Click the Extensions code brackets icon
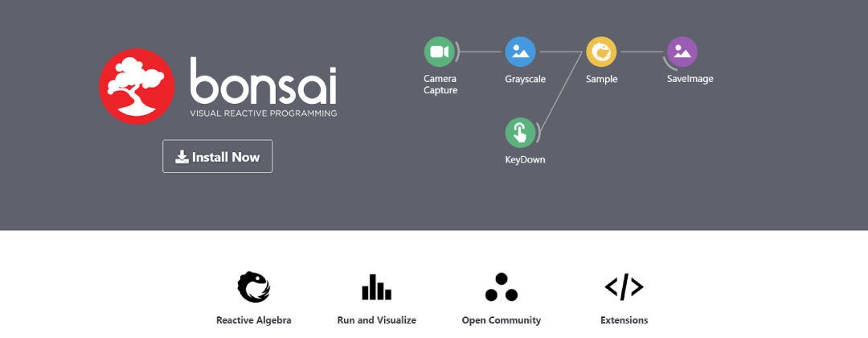The image size is (868, 338). coord(624,286)
